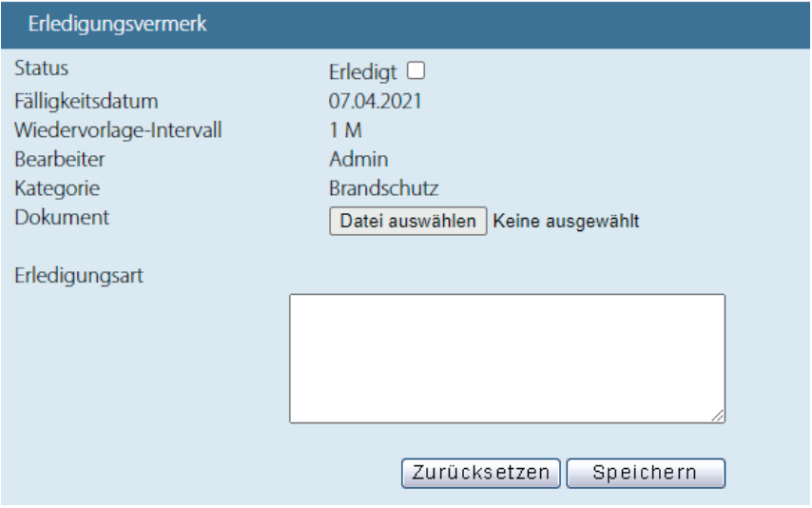Reset the form with Zurücksetzen

481,473
